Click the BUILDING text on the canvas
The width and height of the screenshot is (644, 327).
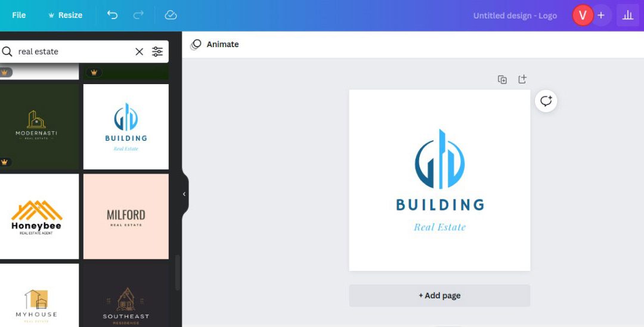[440, 205]
